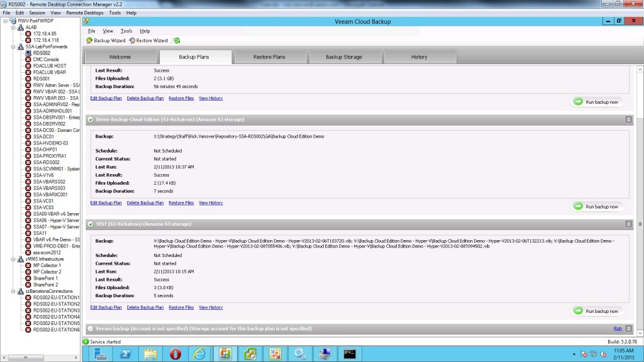Click the Run link on Veeam backup plan

click(618, 329)
